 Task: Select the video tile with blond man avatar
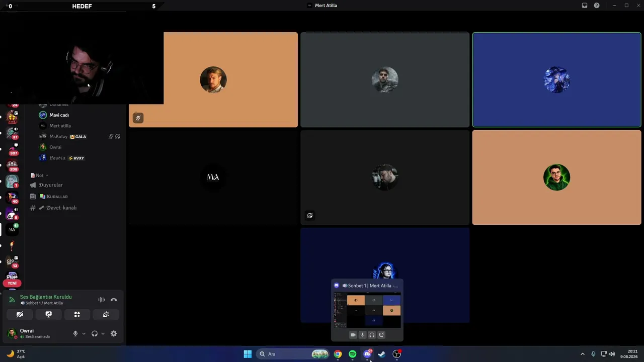[x=213, y=80]
